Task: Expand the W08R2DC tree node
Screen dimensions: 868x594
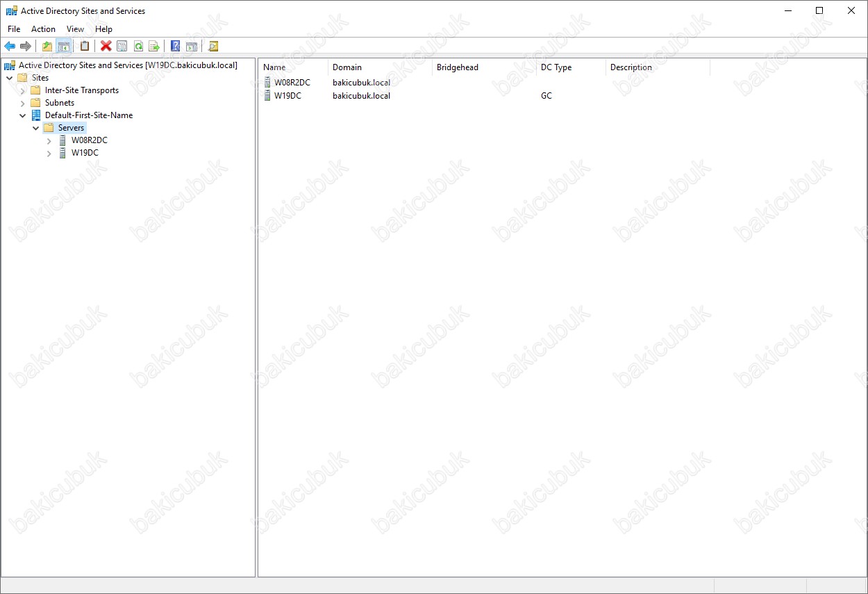Action: coord(49,140)
